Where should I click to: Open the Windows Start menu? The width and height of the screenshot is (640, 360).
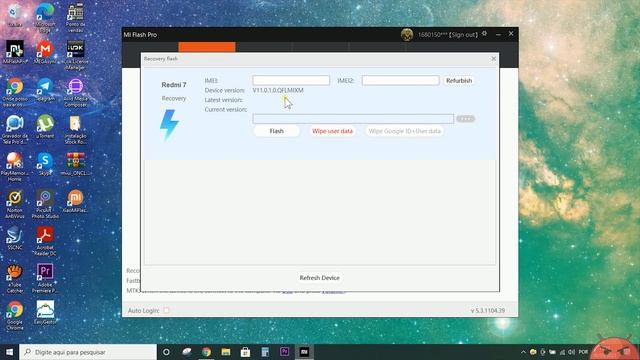click(x=9, y=352)
